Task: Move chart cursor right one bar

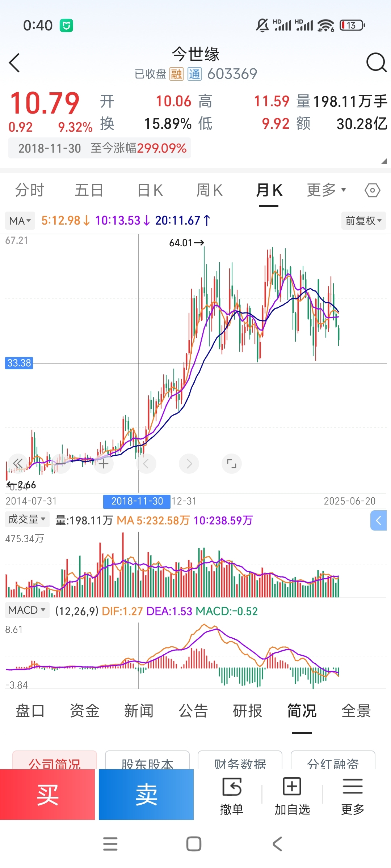Action: click(x=189, y=463)
